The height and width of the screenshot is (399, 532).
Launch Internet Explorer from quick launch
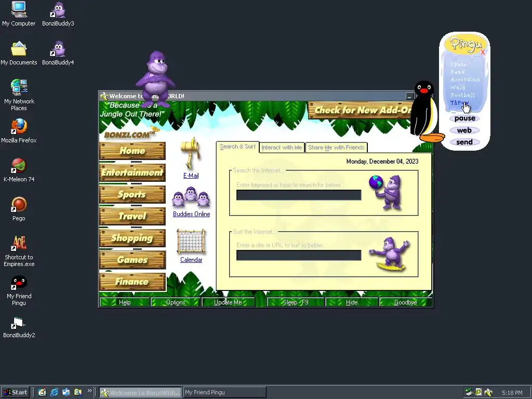tap(54, 392)
